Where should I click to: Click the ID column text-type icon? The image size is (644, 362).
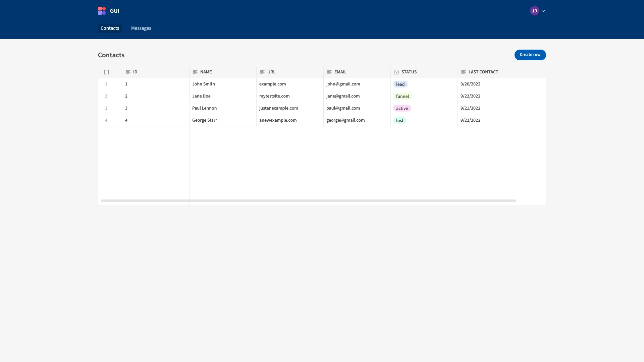pos(128,72)
